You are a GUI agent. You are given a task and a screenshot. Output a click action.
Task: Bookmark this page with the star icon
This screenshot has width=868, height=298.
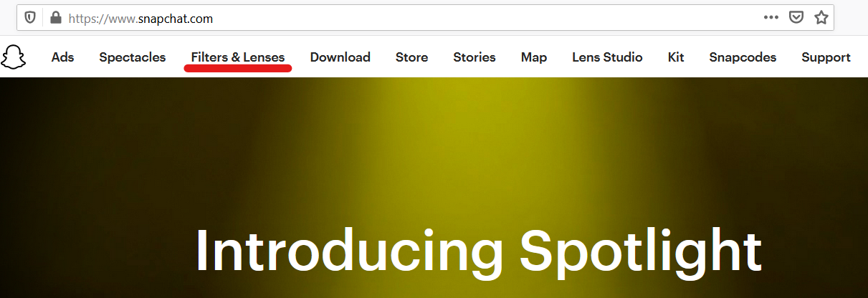coord(821,17)
